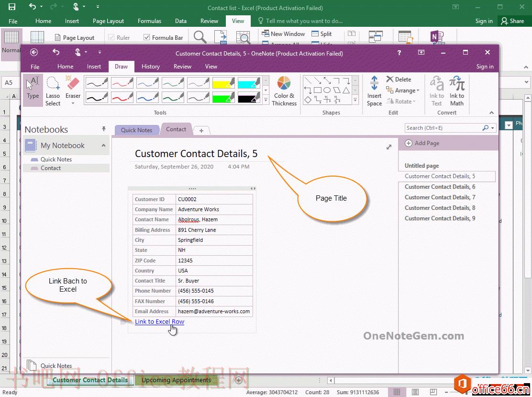
Task: Open Excel's Formulas ribbon tab
Action: tap(149, 21)
